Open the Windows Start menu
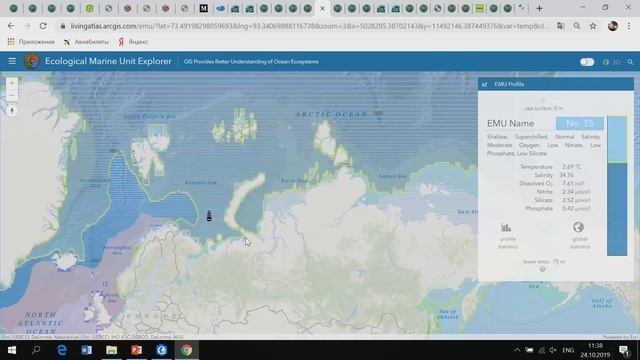Image resolution: width=640 pixels, height=360 pixels. [11, 350]
